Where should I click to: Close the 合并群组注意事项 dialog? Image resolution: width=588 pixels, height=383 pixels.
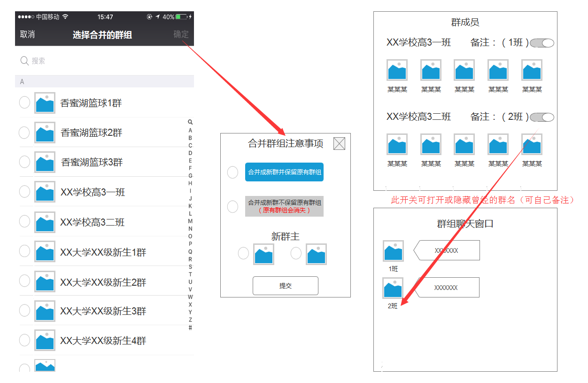coord(339,144)
